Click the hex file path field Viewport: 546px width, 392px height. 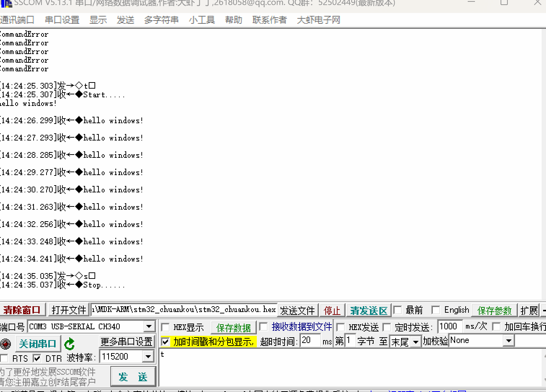click(x=184, y=309)
